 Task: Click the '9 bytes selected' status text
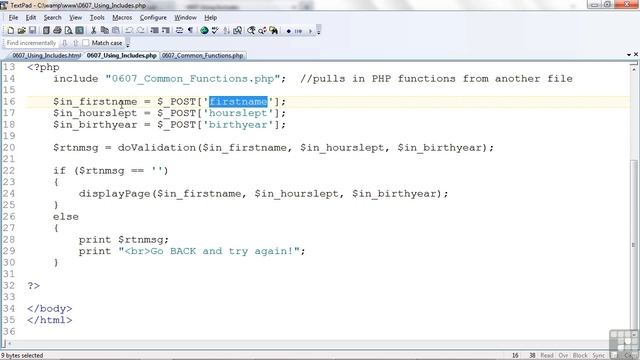point(22,356)
